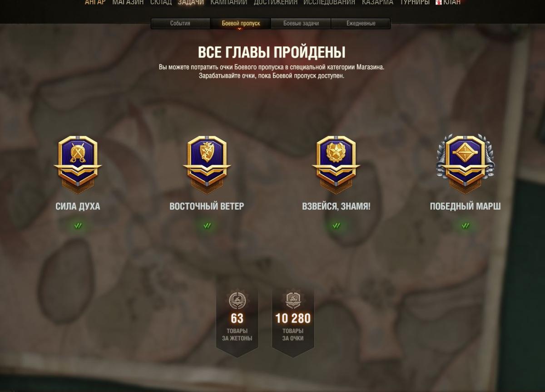Open the Ежедневные tab
Viewport: 545px width, 392px height.
pyautogui.click(x=361, y=24)
